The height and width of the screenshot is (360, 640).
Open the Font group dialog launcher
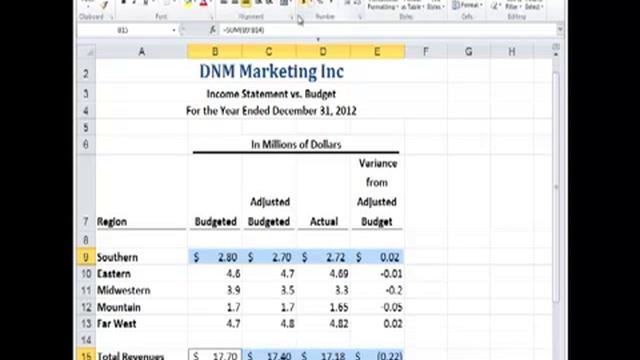click(x=211, y=17)
